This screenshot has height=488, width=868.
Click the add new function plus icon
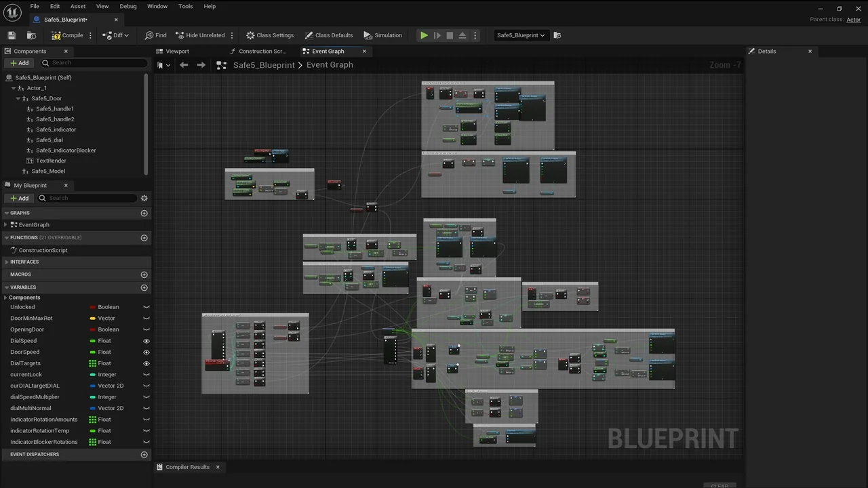pyautogui.click(x=144, y=238)
